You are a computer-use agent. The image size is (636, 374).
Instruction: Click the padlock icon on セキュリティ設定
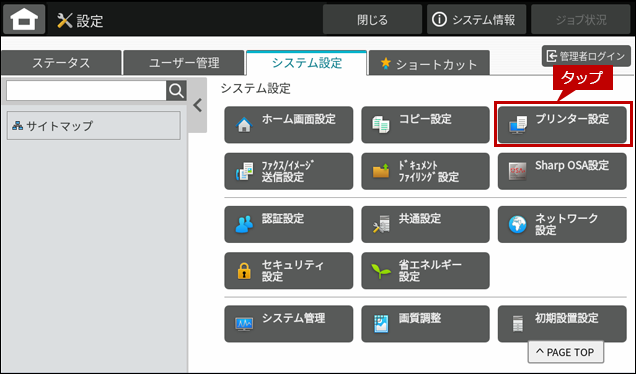(x=244, y=271)
